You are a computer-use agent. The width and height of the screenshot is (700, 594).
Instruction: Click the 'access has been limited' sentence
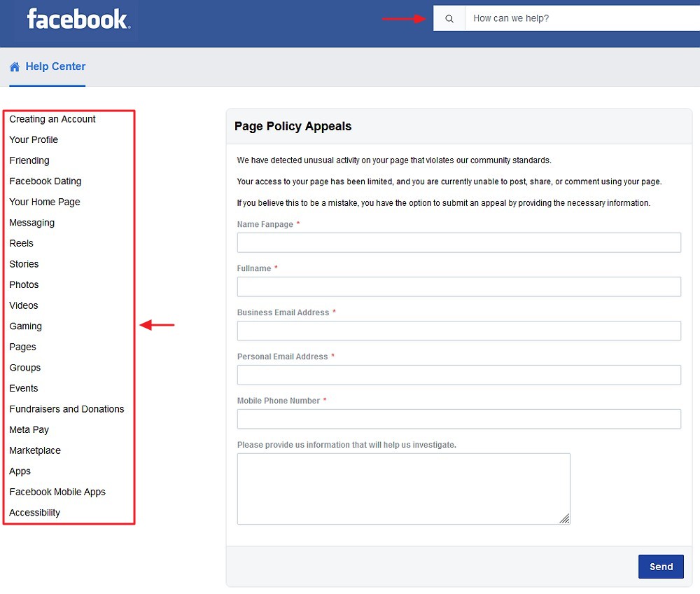pos(449,182)
